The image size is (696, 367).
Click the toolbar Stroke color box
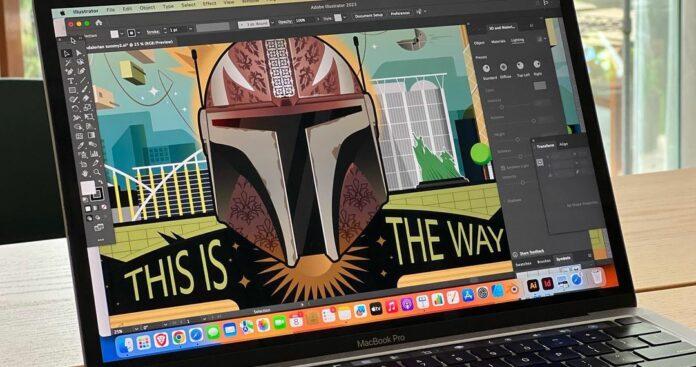[x=97, y=194]
